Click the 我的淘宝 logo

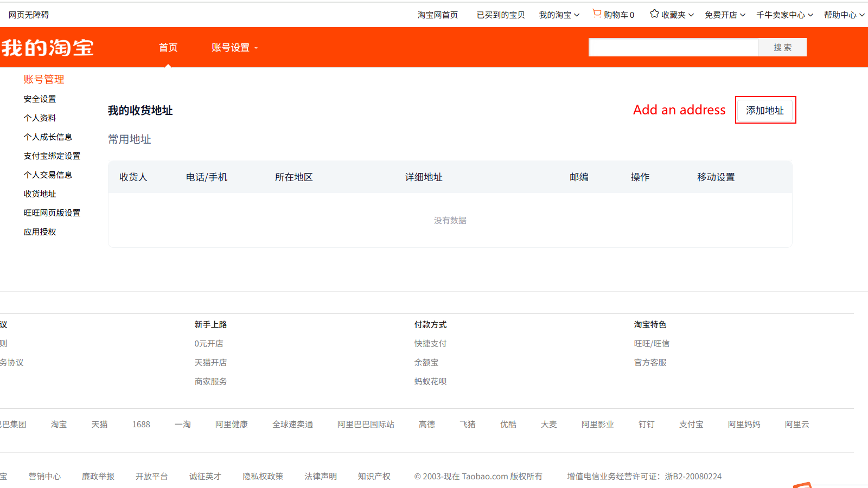click(48, 48)
